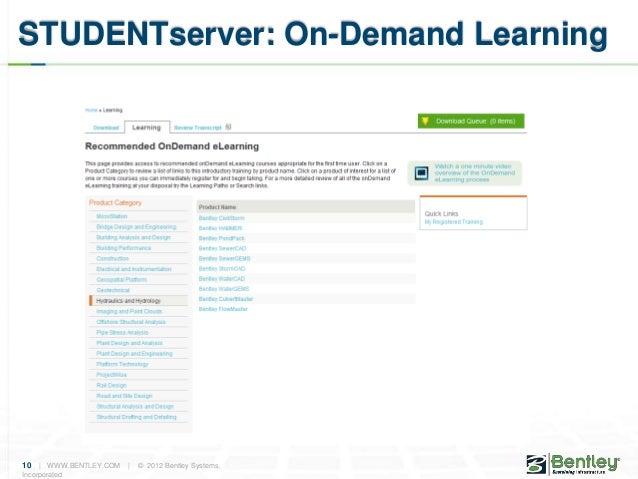The width and height of the screenshot is (638, 479).
Task: Click the Bentley logo on the slide
Action: point(572,464)
